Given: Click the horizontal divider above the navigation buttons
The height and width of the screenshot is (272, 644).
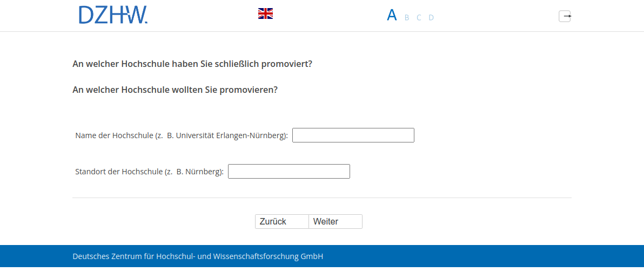Looking at the screenshot, I should click(x=321, y=198).
